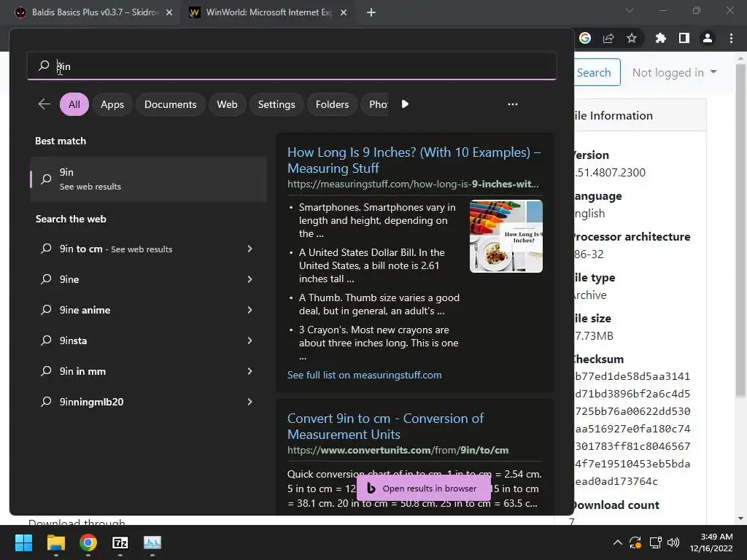Click the sync update tray icon

(635, 542)
